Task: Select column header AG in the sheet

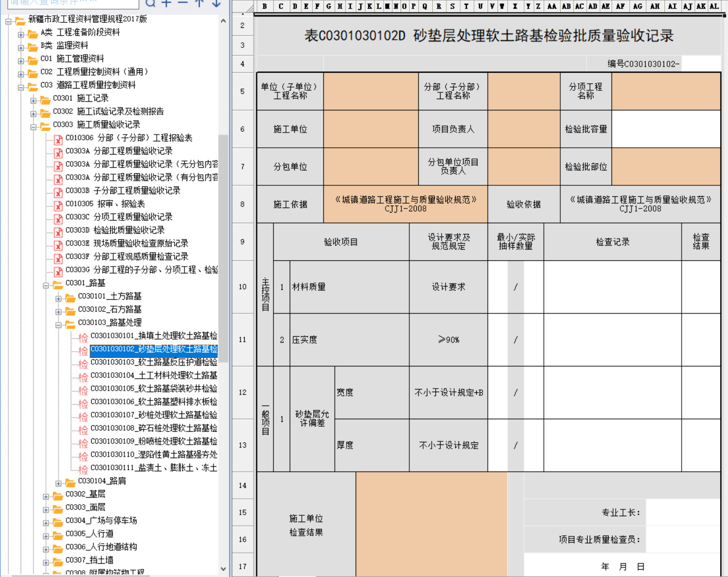Action: point(637,6)
